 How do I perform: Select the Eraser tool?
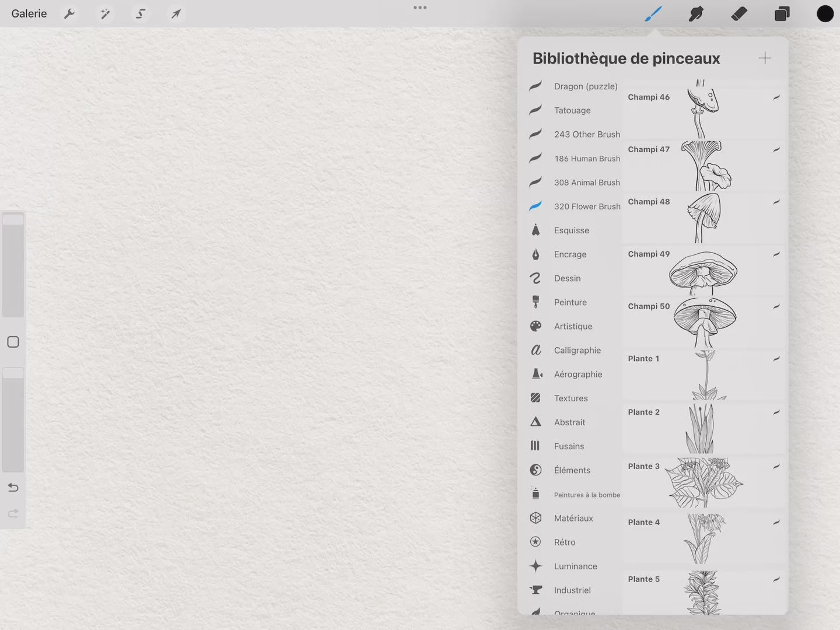tap(739, 13)
